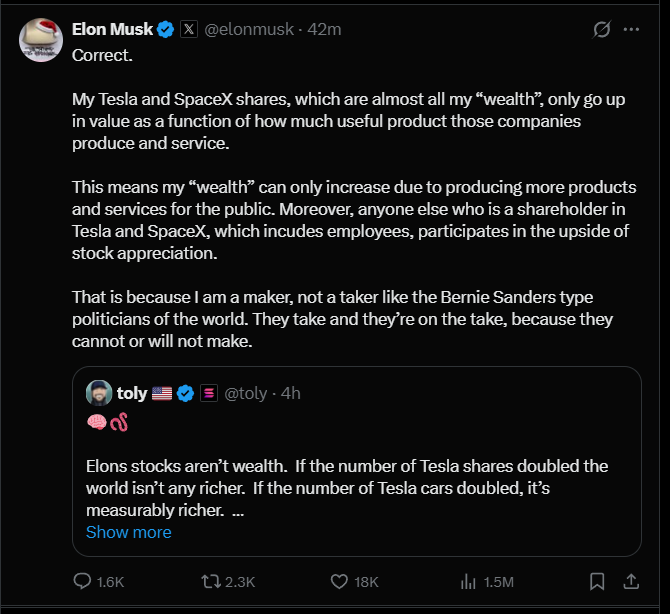This screenshot has width=670, height=614.
Task: Open the quoted toly post text
Action: (346, 487)
